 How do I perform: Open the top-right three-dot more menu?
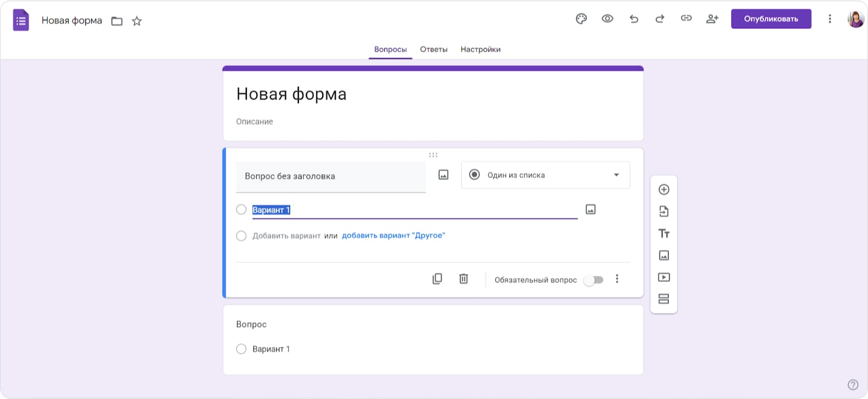coord(829,19)
